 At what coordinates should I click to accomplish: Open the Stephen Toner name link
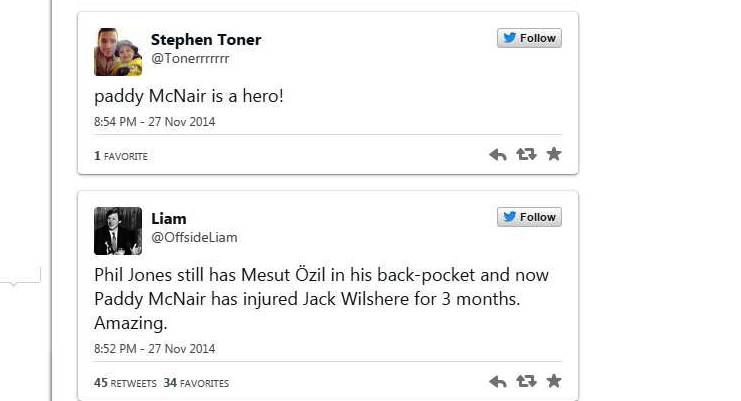[x=206, y=40]
